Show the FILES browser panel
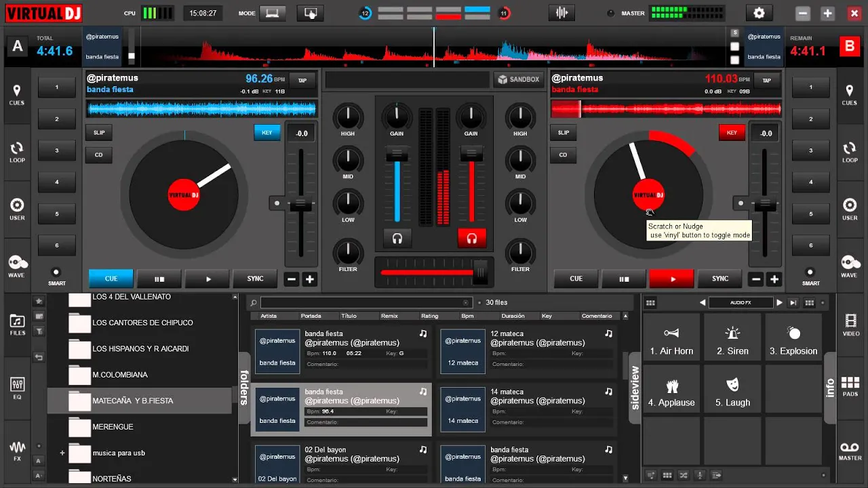Screen dimensions: 868x488 tap(17, 325)
